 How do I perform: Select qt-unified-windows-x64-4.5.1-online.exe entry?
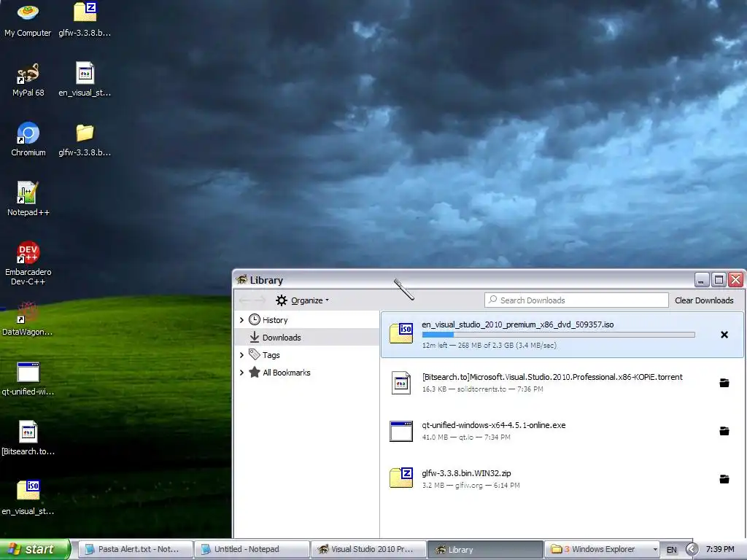click(x=494, y=425)
